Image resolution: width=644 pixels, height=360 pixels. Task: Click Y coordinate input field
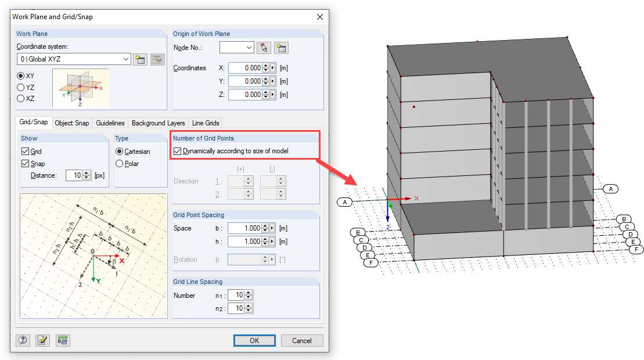point(246,81)
